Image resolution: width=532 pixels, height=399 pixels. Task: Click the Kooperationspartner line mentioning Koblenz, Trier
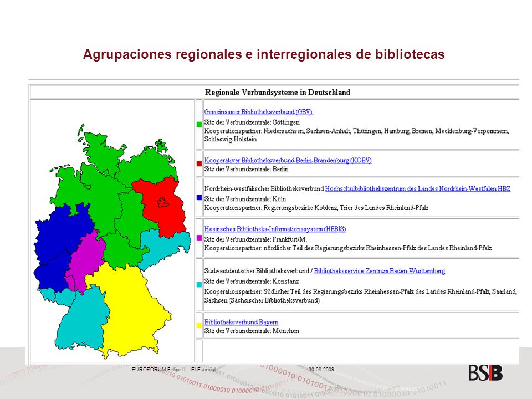pos(316,208)
